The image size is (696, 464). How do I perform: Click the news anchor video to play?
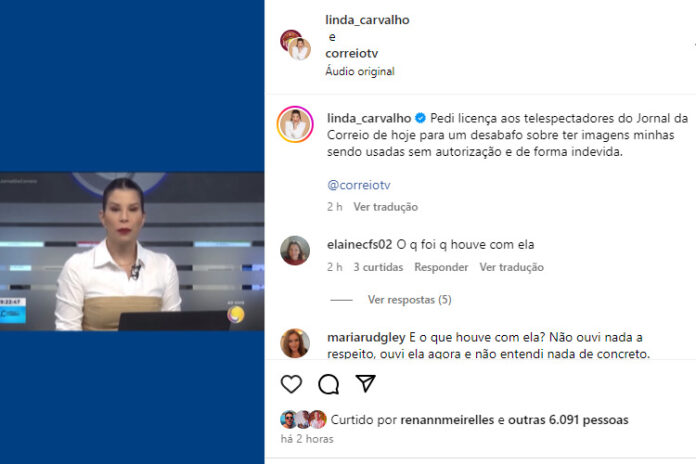click(132, 251)
